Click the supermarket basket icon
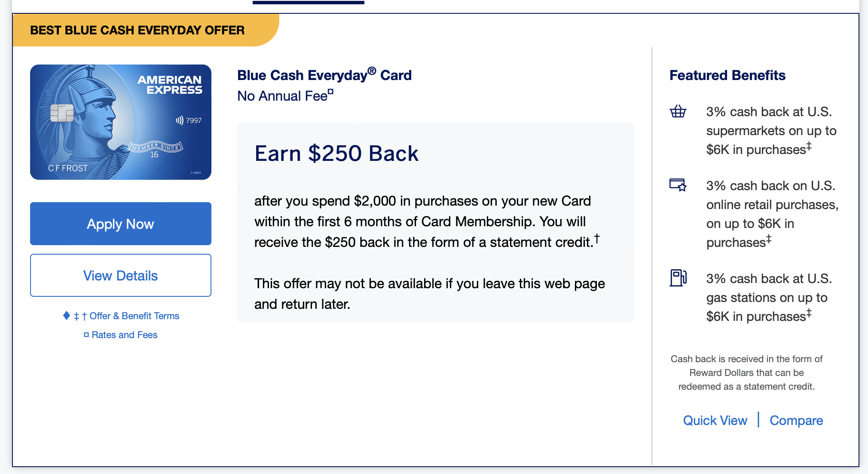The image size is (868, 474). point(678,111)
